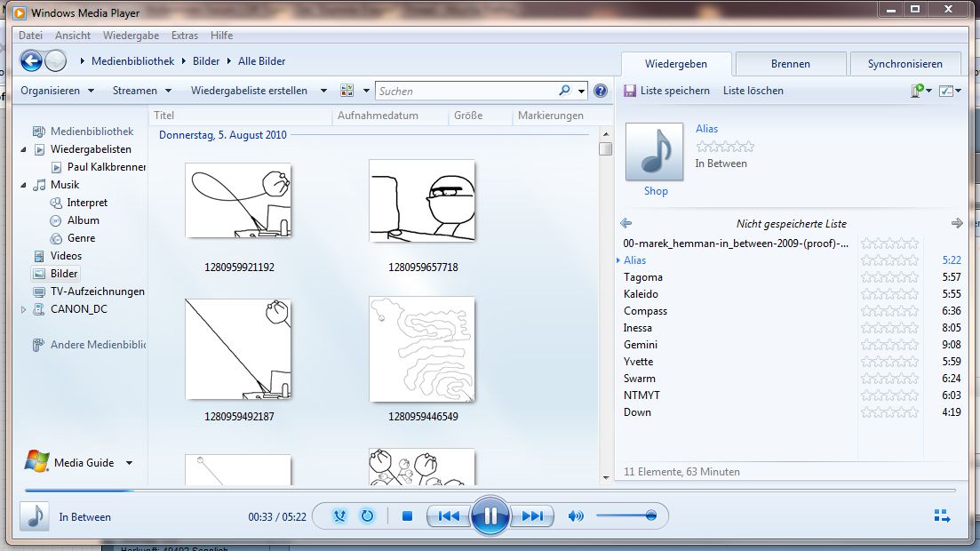Image resolution: width=980 pixels, height=551 pixels.
Task: Click the Liste speichern button
Action: pyautogui.click(x=666, y=91)
